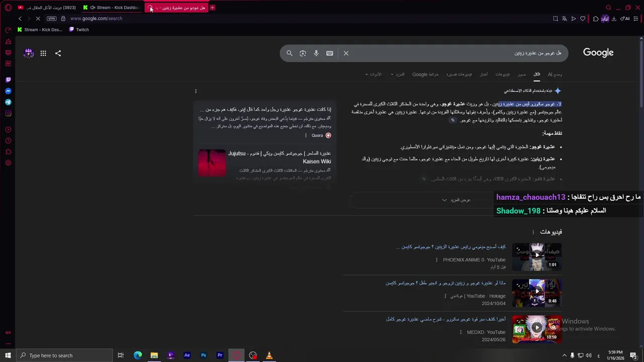Image resolution: width=644 pixels, height=362 pixels.
Task: Open Premiere Pro from the taskbar
Action: point(220,355)
